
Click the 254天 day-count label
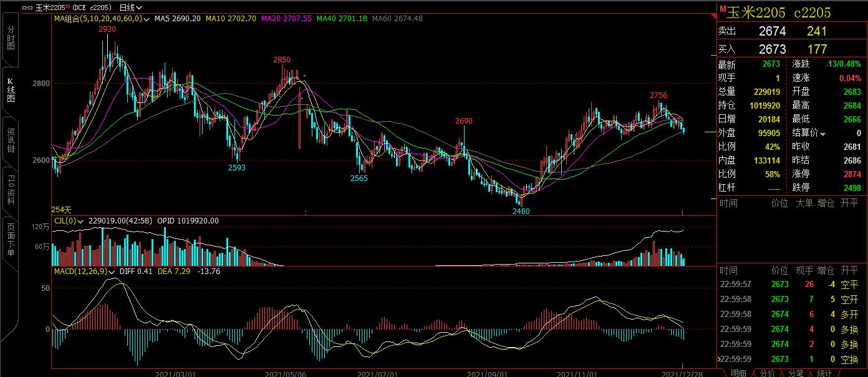pos(61,209)
